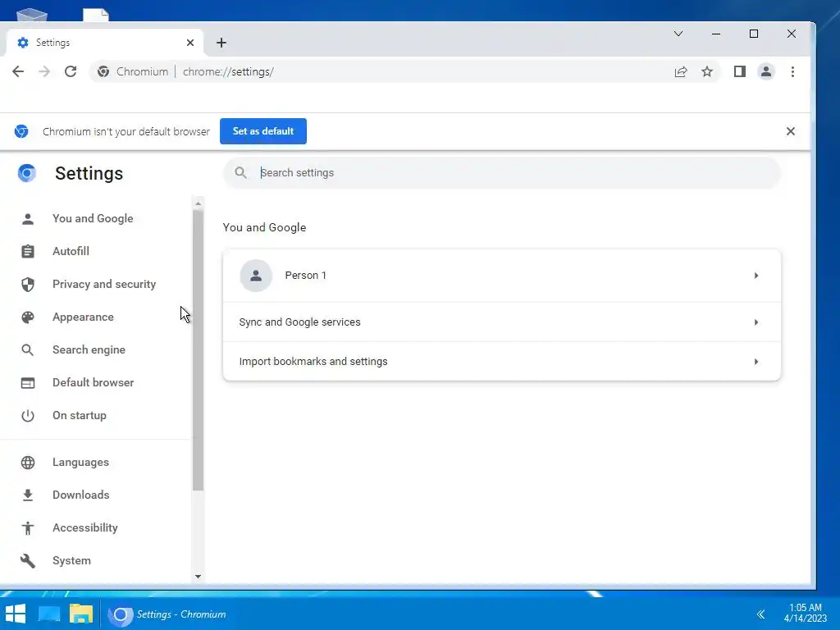This screenshot has height=630, width=840.
Task: Open Accessibility settings
Action: 84,527
